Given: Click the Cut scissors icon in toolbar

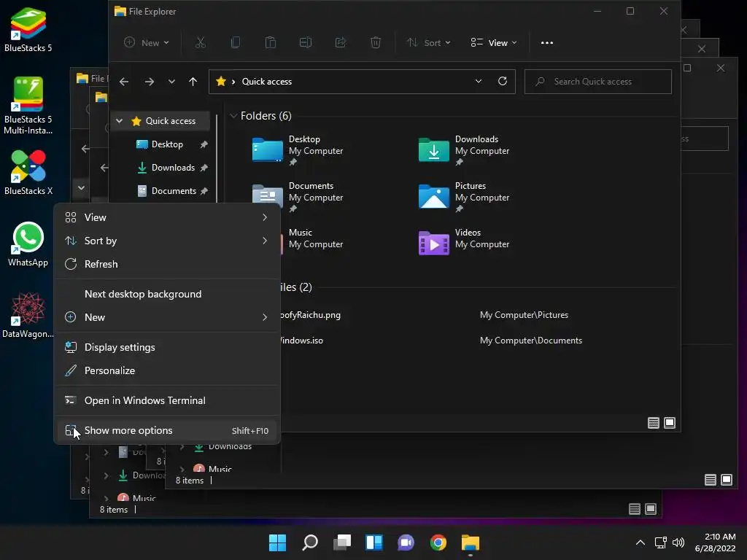Looking at the screenshot, I should click(x=201, y=43).
